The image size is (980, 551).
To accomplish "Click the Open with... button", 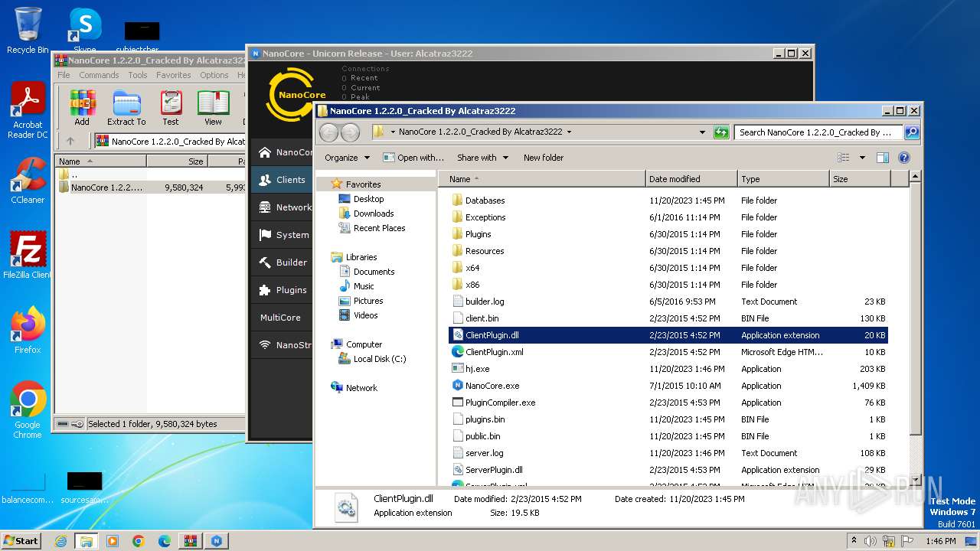I will pyautogui.click(x=413, y=158).
